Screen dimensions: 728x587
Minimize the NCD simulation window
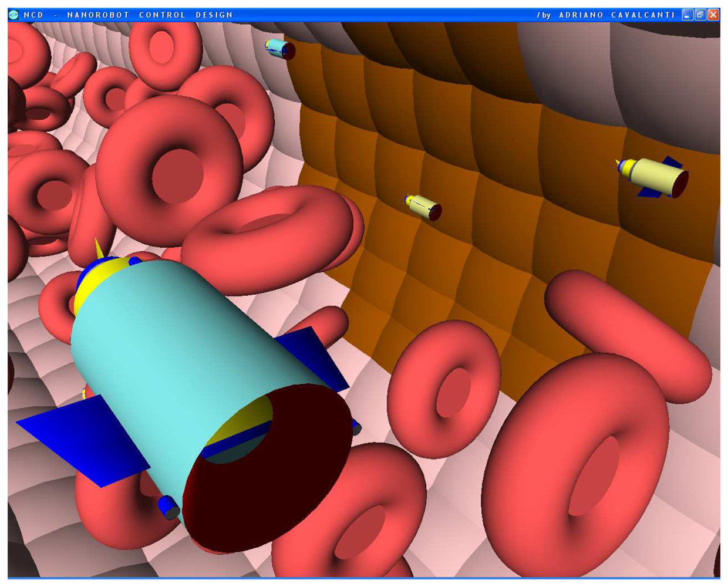click(x=687, y=15)
